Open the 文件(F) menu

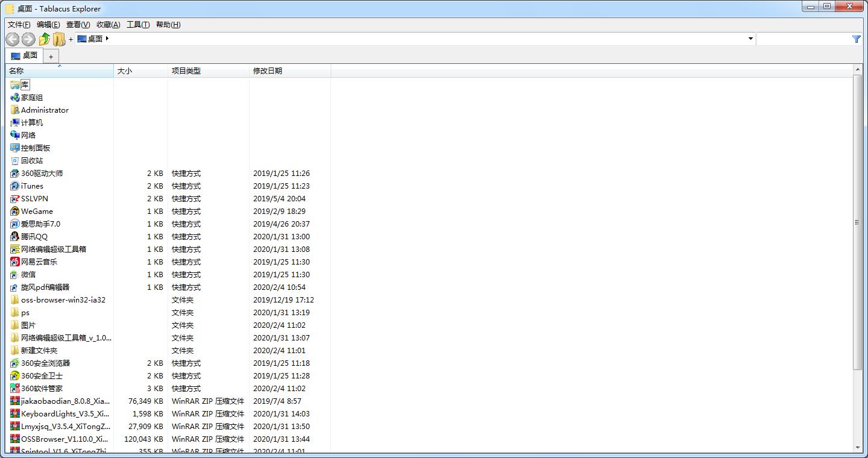point(19,25)
